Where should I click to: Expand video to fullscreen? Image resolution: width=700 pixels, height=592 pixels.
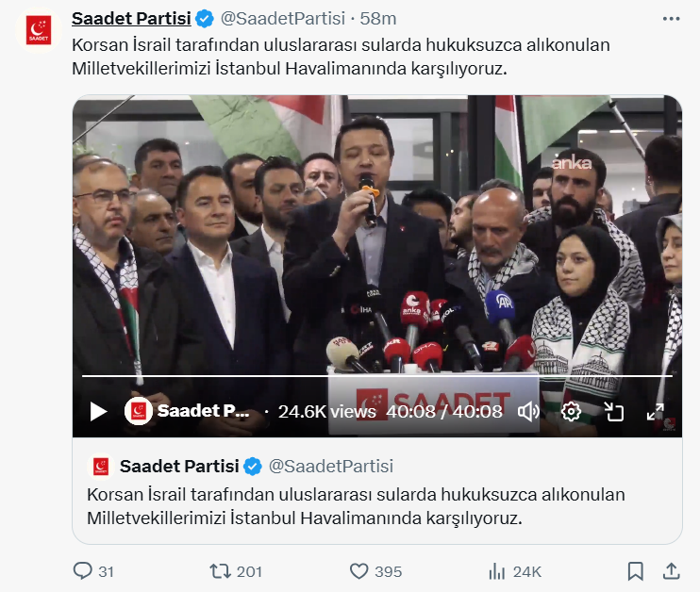coord(656,411)
